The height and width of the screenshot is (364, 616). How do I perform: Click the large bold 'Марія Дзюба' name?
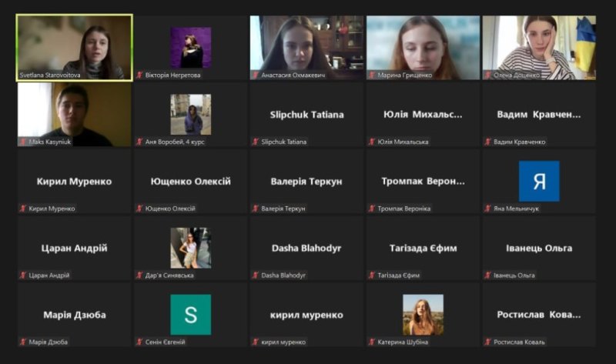point(75,315)
